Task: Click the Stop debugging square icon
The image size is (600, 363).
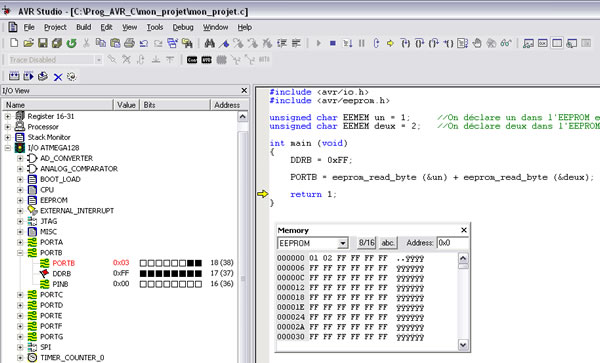Action: click(333, 43)
